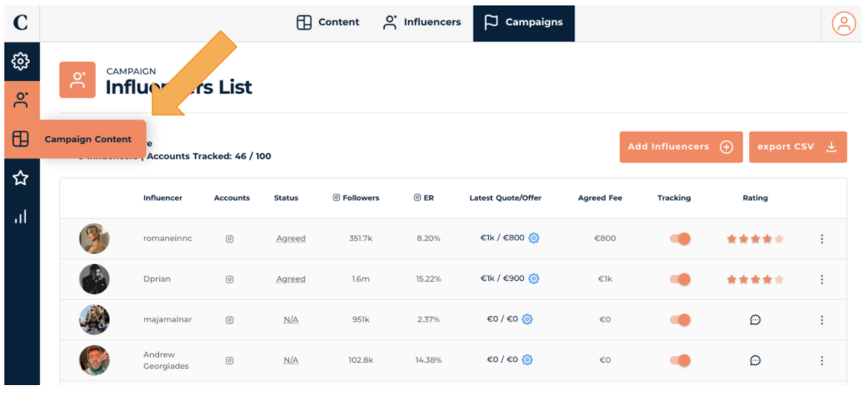
Task: Open three-dot menu for romaneinnc row
Action: pyautogui.click(x=822, y=239)
